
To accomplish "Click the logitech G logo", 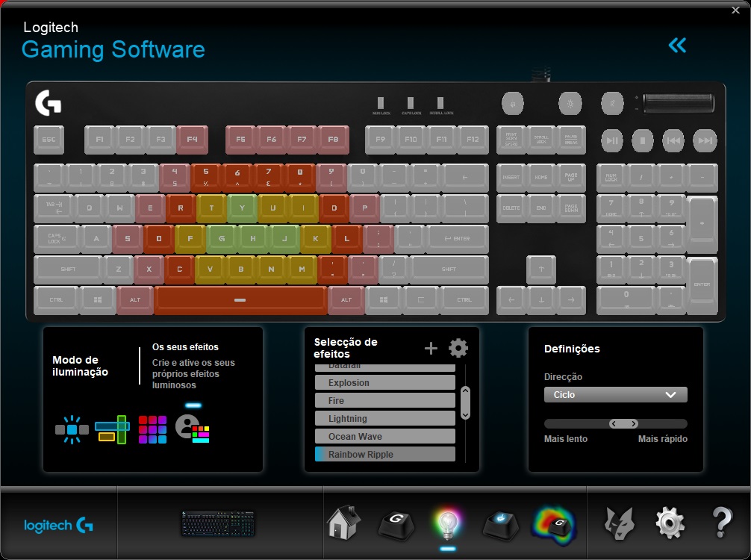I will (58, 526).
